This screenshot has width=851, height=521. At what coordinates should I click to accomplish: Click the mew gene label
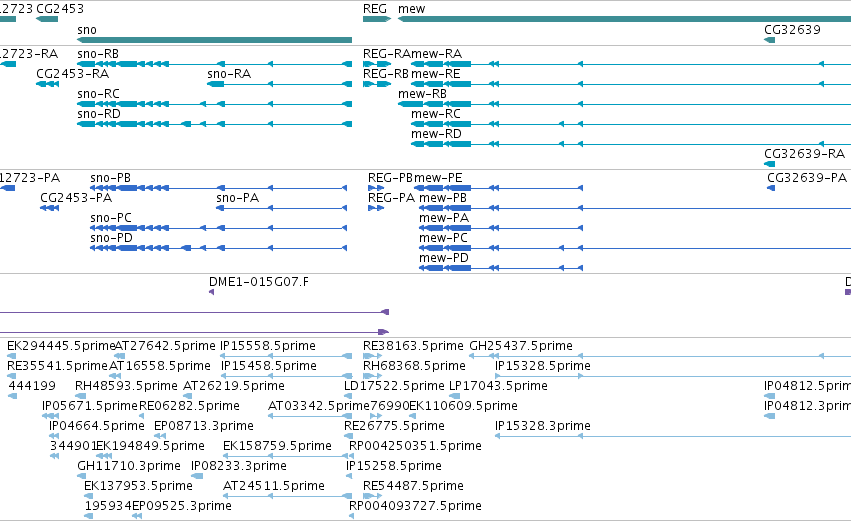411,9
